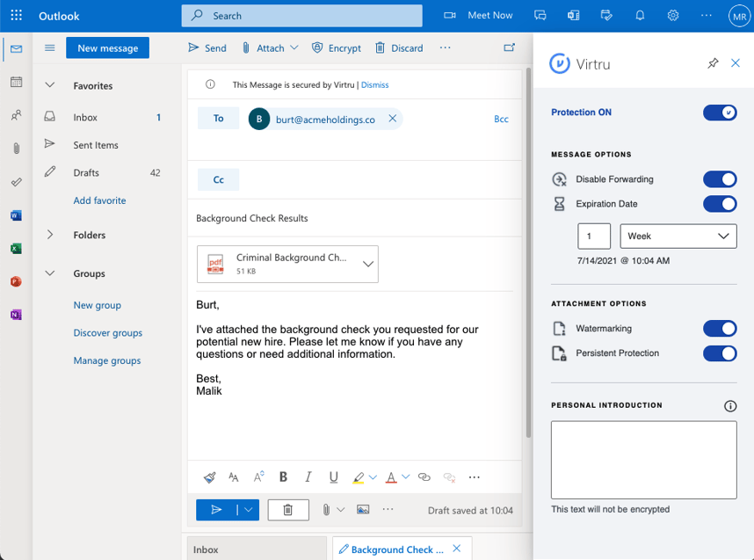
Task: Pin the Virtru panel
Action: (x=713, y=63)
